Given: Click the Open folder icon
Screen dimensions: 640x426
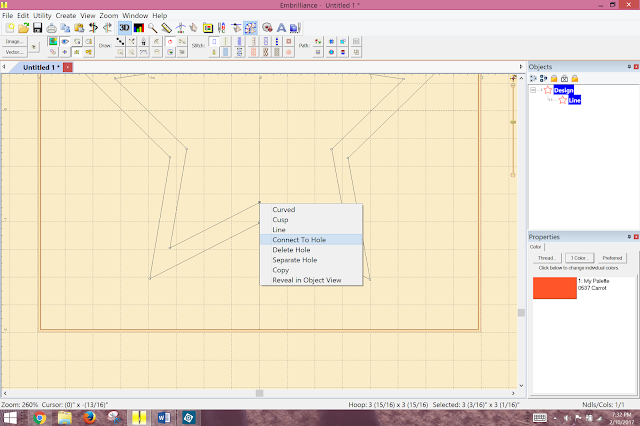Looking at the screenshot, I should coord(23,28).
